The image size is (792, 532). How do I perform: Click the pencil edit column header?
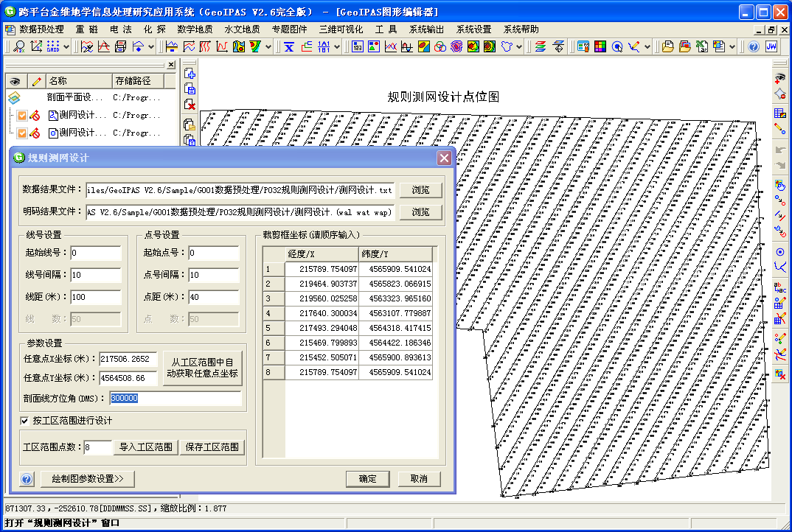click(x=36, y=81)
